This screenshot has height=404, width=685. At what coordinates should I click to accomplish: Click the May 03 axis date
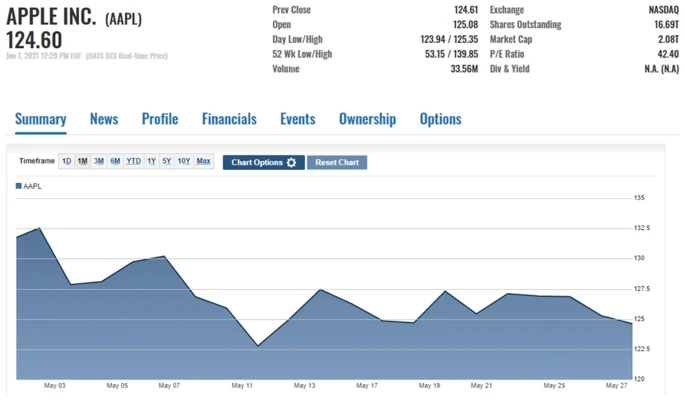(x=55, y=385)
